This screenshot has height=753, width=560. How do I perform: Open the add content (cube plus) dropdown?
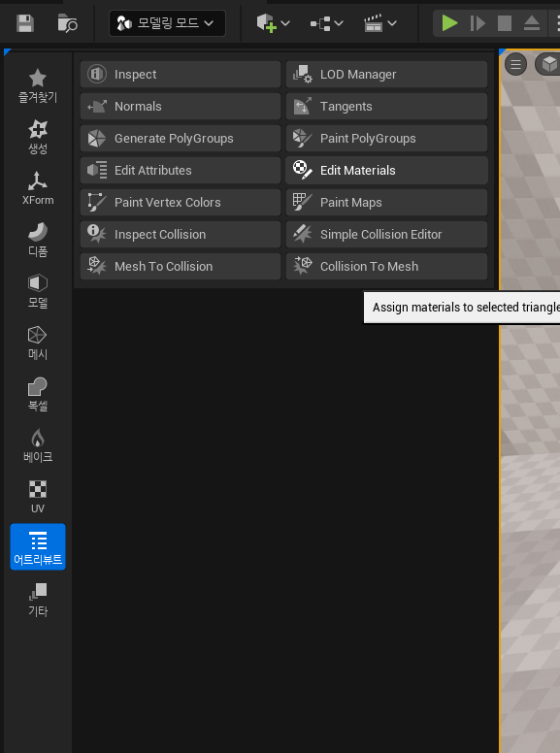(x=273, y=23)
